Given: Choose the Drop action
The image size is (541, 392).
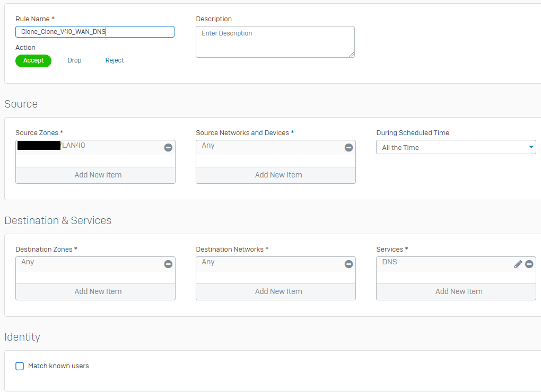Looking at the screenshot, I should 74,60.
